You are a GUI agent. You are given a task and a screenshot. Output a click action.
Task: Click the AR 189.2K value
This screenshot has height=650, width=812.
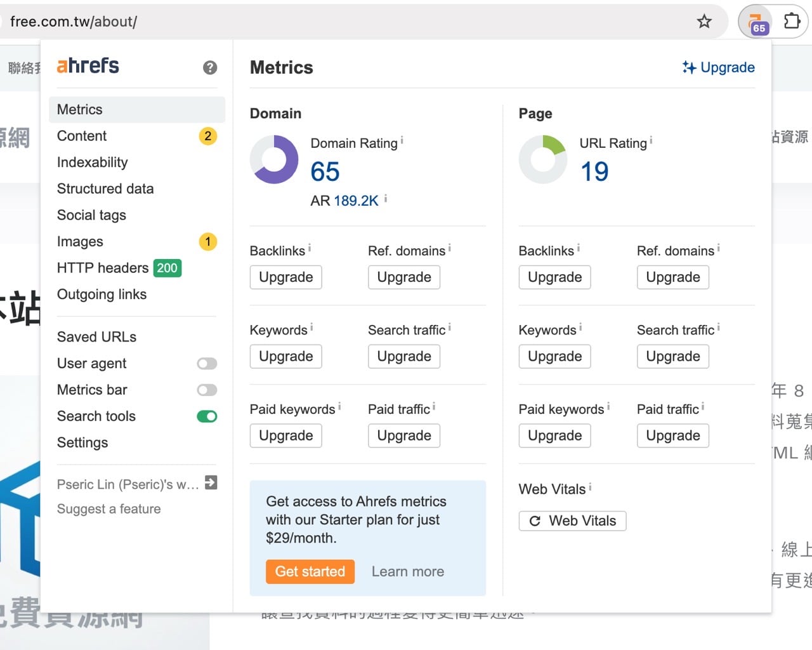[356, 201]
